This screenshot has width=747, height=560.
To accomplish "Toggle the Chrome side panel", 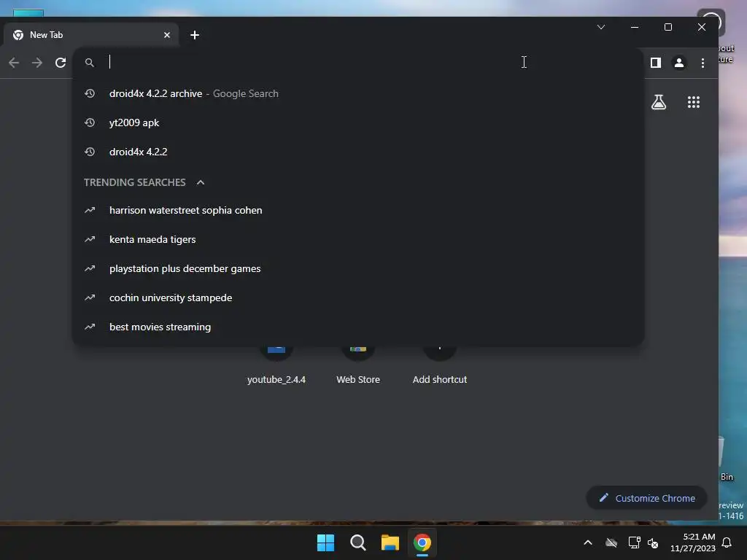I will click(656, 63).
